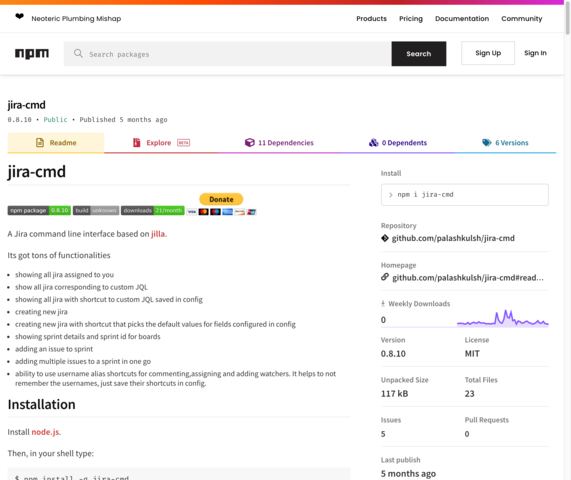571x480 pixels.
Task: Open the jilla link
Action: [158, 234]
